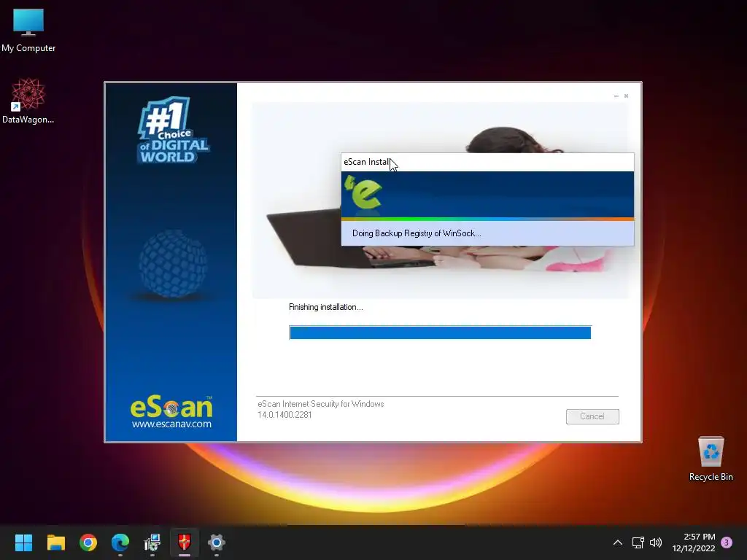This screenshot has width=747, height=560.
Task: Select the Recycle Bin icon
Action: click(x=711, y=459)
